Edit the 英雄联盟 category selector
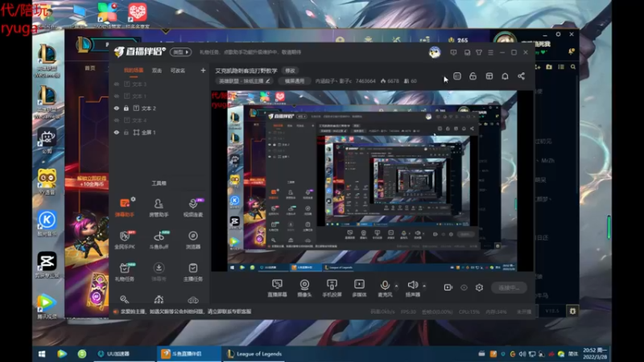Image resolution: width=644 pixels, height=362 pixels. coord(245,81)
